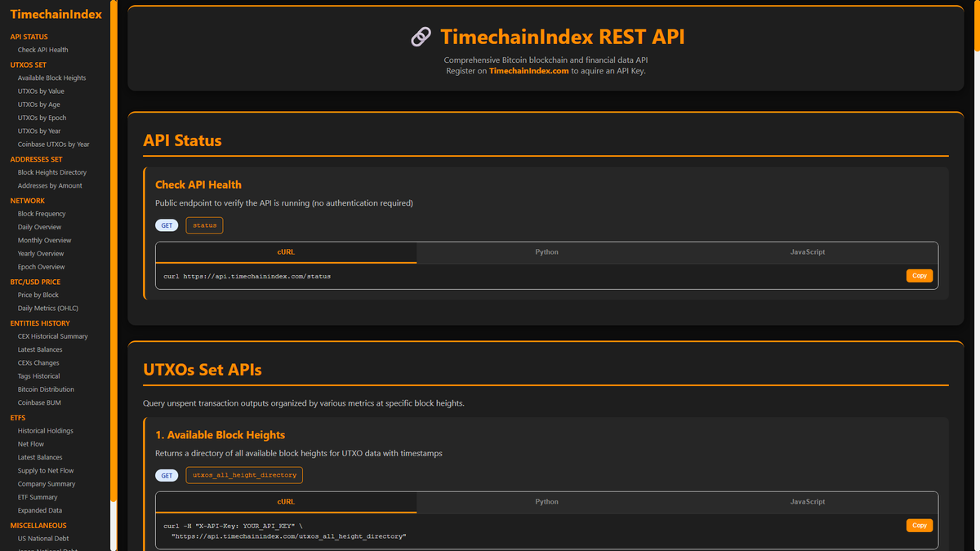This screenshot has width=980, height=551.
Task: Open Monthly Overview sidebar link
Action: click(44, 240)
